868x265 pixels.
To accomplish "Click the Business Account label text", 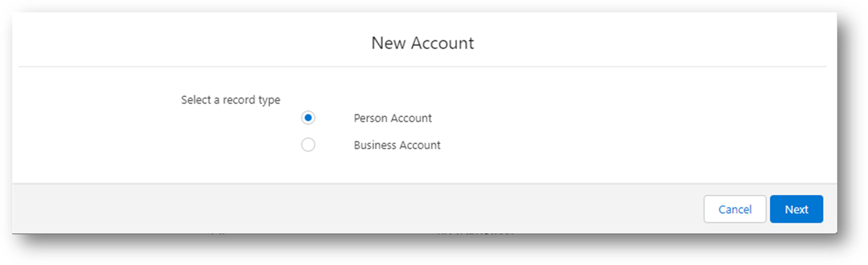I will 397,145.
